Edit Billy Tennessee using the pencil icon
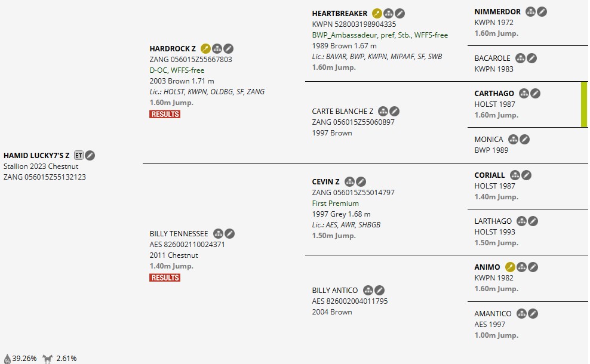590x364 pixels. tap(229, 233)
